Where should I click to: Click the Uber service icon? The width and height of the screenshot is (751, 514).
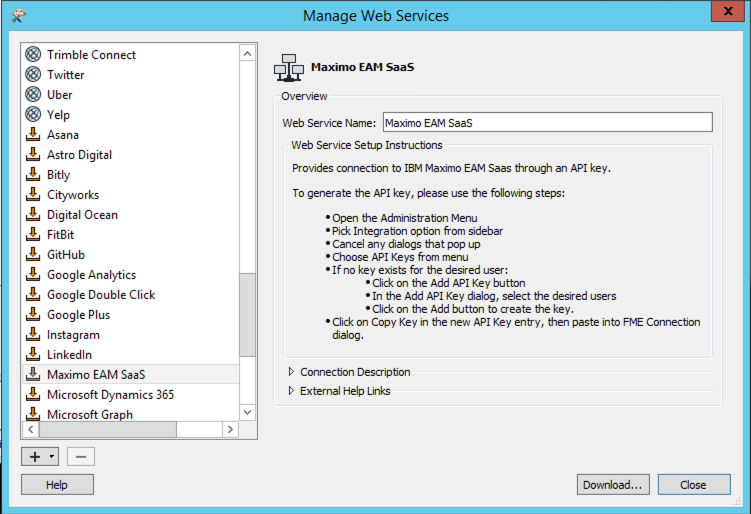click(x=33, y=94)
